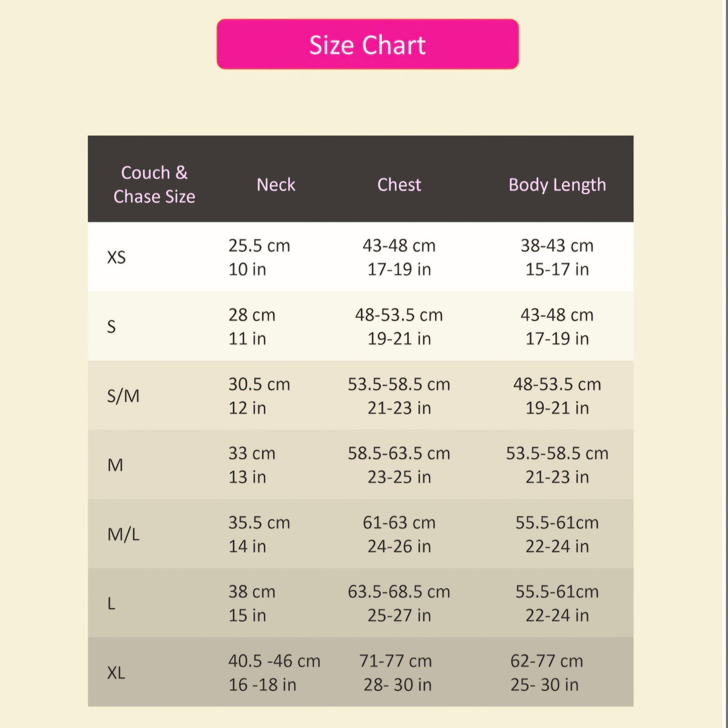Image resolution: width=728 pixels, height=728 pixels.
Task: Click the XL body length 62-77 cm
Action: 547,661
